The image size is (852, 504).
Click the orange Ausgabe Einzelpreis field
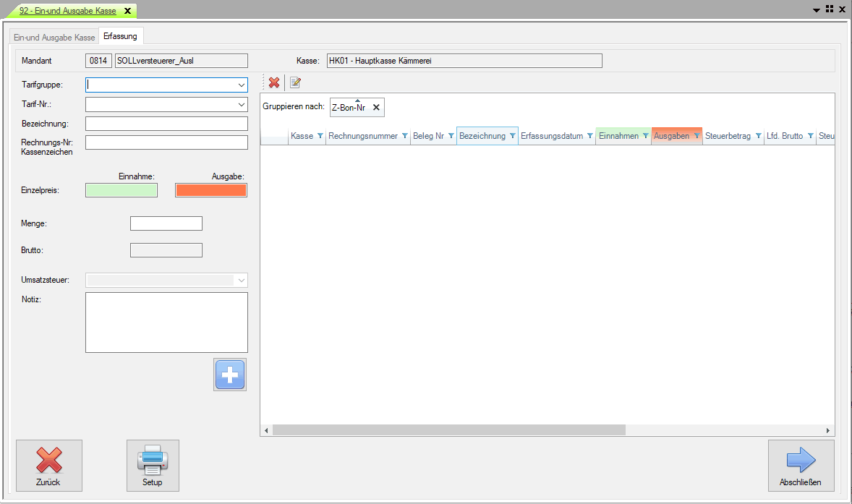[x=210, y=190]
